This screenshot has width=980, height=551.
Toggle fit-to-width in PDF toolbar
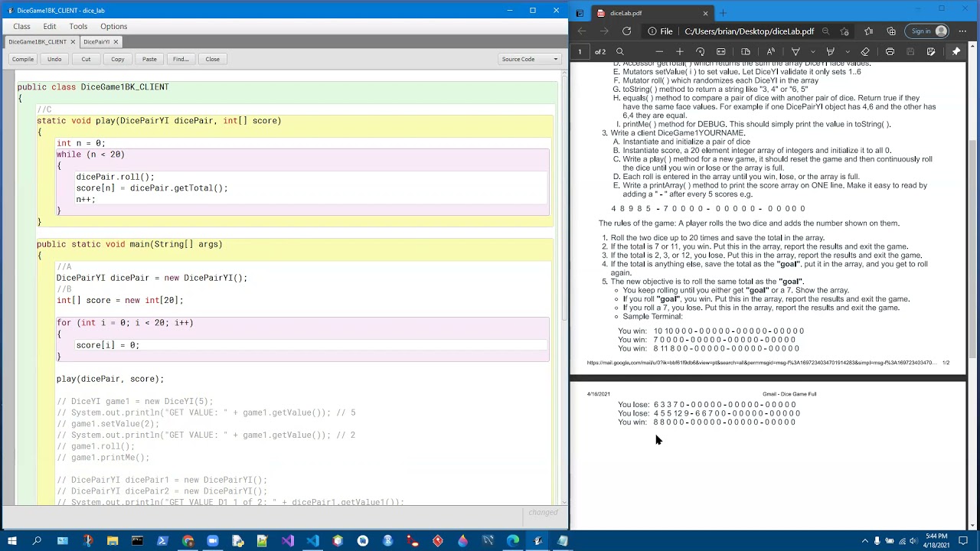tap(720, 51)
